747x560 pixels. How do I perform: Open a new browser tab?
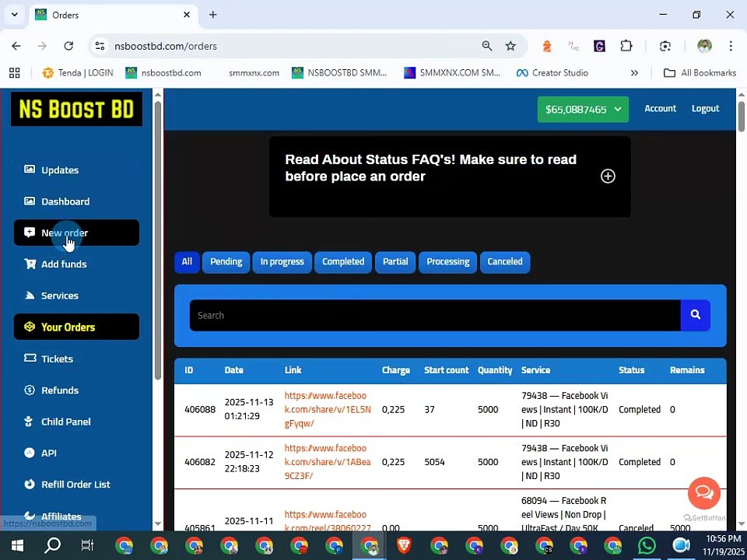tap(213, 15)
